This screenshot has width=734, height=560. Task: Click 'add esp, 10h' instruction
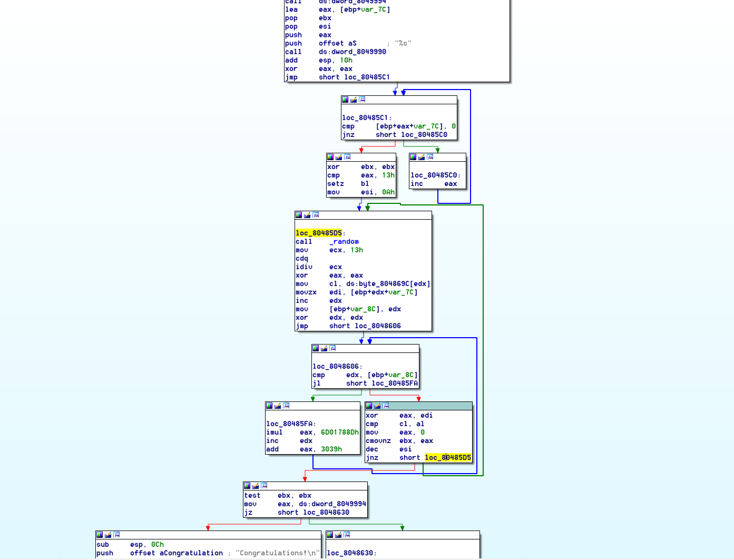pyautogui.click(x=319, y=61)
